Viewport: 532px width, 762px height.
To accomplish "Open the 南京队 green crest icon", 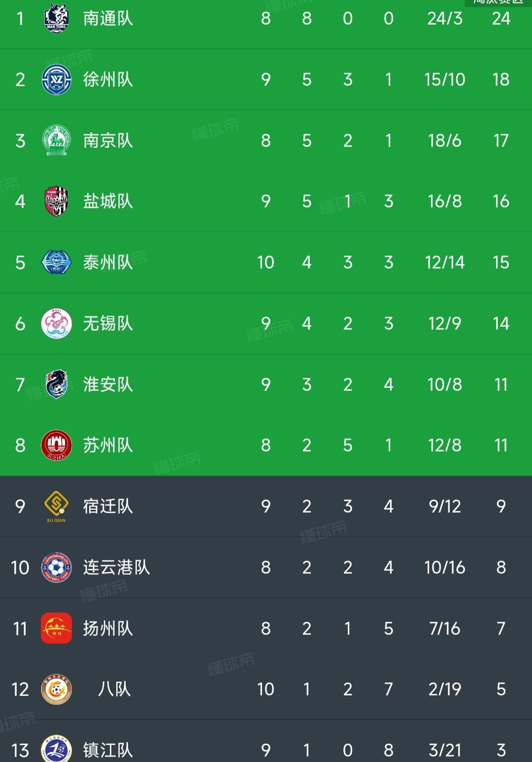I will coord(56,140).
